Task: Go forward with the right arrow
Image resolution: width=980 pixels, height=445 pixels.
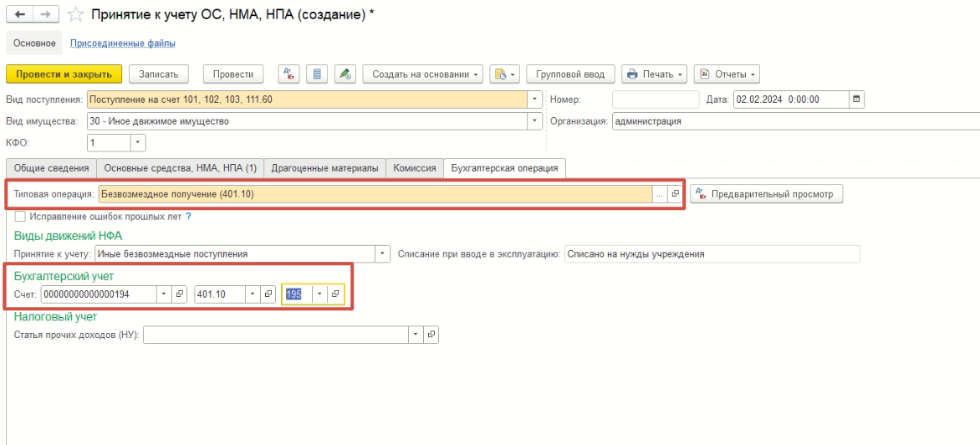Action: click(47, 13)
